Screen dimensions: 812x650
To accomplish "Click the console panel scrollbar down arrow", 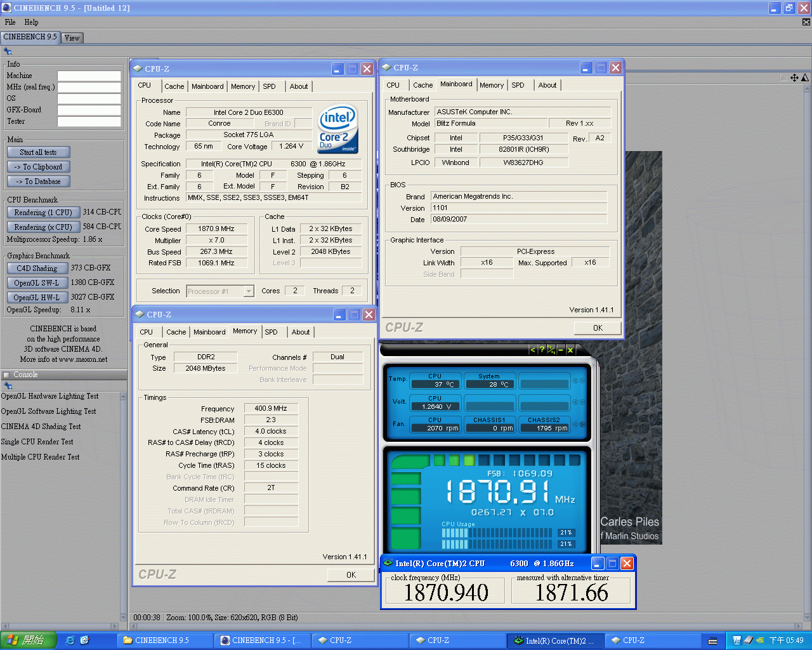I will tap(123, 617).
